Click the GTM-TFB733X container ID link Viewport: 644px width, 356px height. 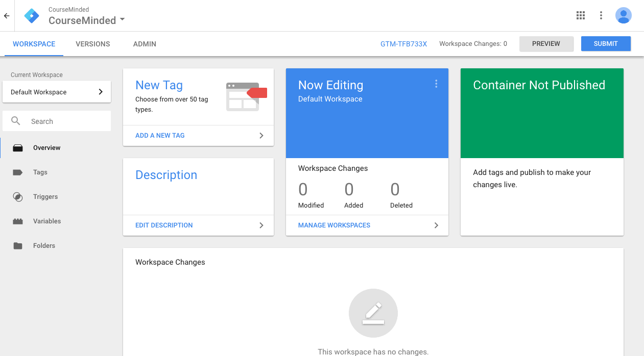403,44
